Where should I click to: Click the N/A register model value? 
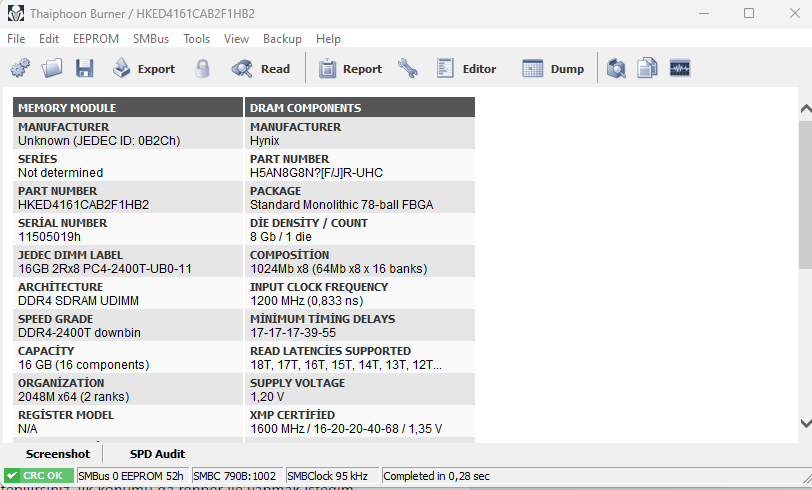[x=27, y=429]
